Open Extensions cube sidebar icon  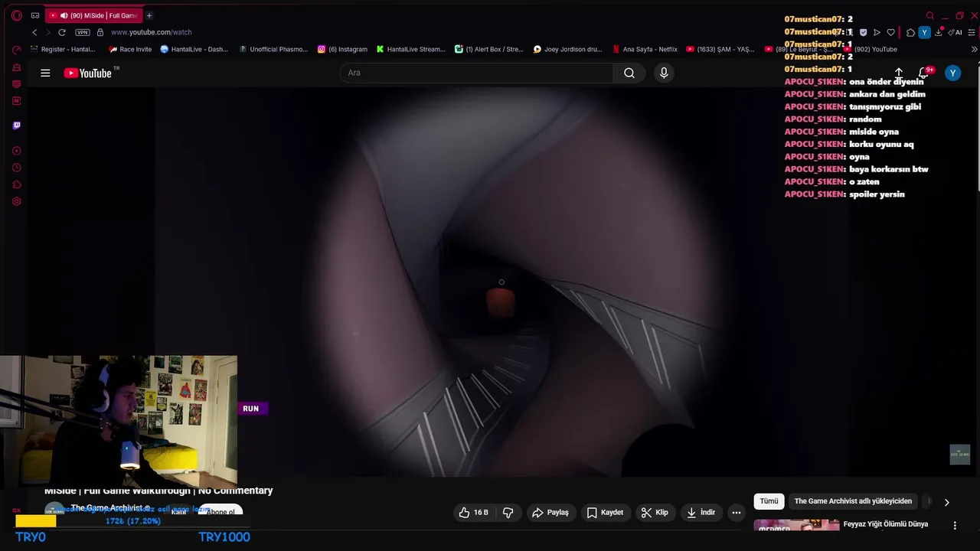point(16,184)
